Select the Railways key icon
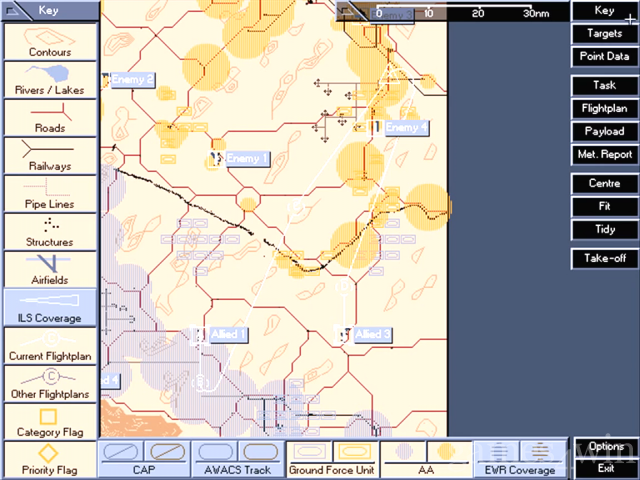Screen dimensions: 640x480 click(x=49, y=154)
